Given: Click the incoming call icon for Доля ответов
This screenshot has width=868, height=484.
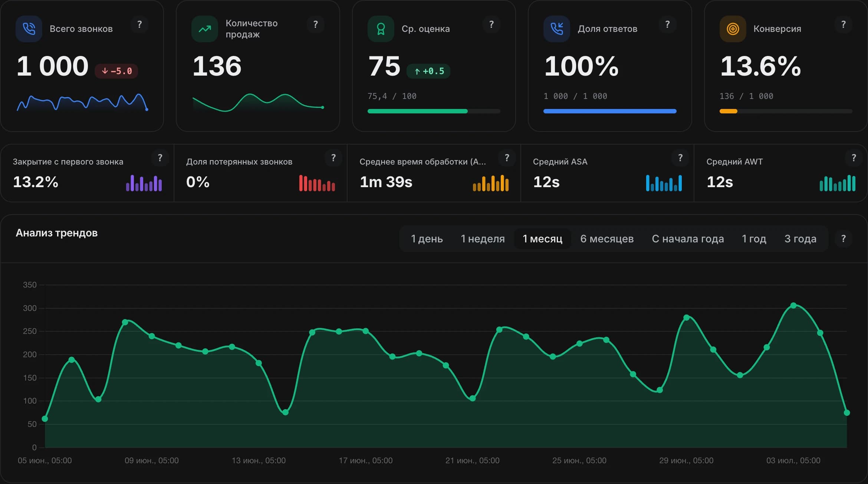Looking at the screenshot, I should tap(556, 29).
